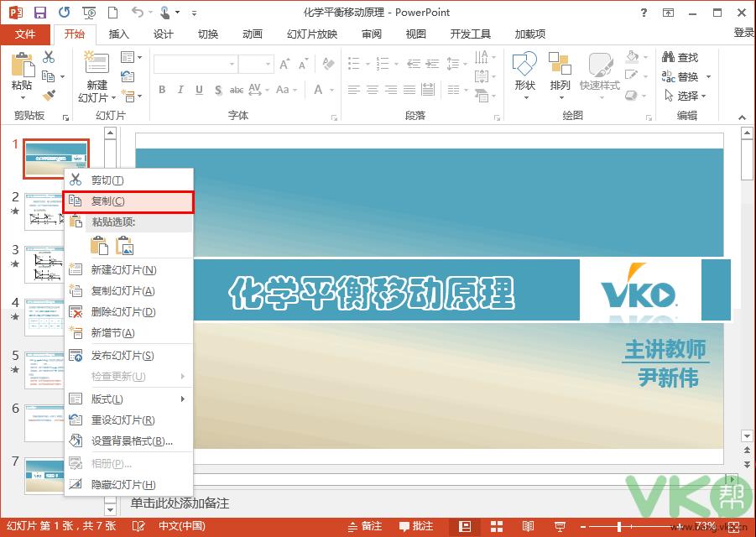Image resolution: width=756 pixels, height=537 pixels.
Task: Open Slide Sorter view in status bar
Action: [x=497, y=526]
